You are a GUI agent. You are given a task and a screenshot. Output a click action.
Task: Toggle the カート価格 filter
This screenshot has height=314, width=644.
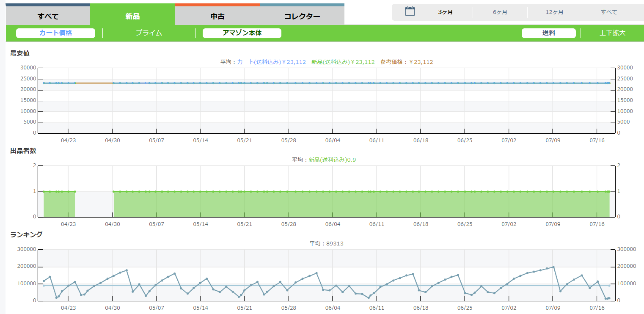(55, 33)
